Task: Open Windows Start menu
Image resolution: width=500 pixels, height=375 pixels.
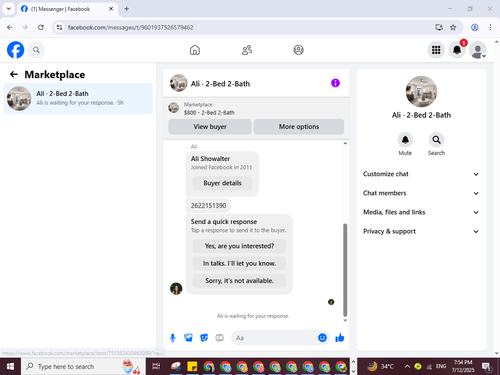Action: pyautogui.click(x=10, y=367)
